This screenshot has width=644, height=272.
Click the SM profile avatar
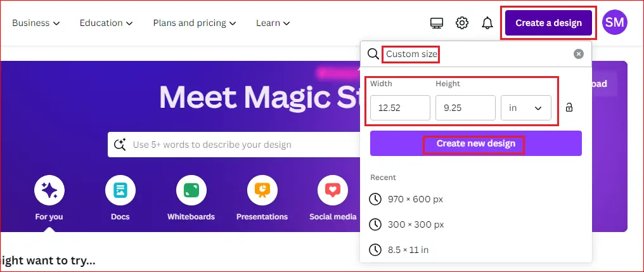point(614,23)
